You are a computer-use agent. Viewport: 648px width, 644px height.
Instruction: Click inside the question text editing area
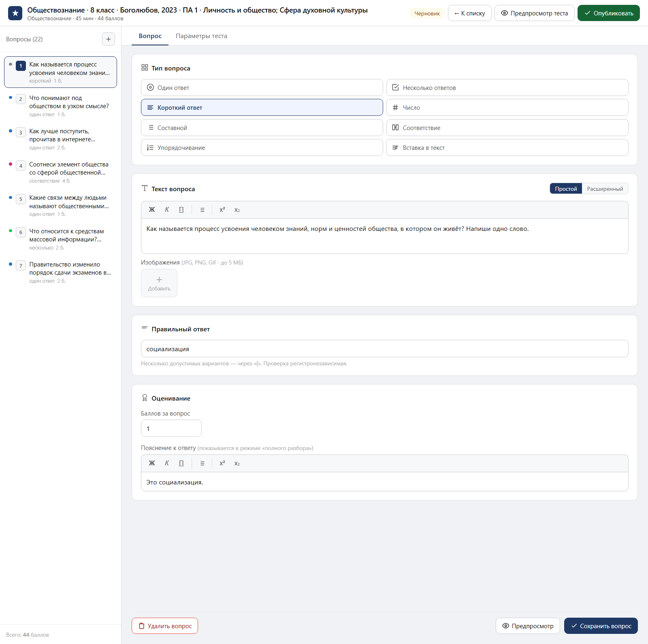[385, 236]
